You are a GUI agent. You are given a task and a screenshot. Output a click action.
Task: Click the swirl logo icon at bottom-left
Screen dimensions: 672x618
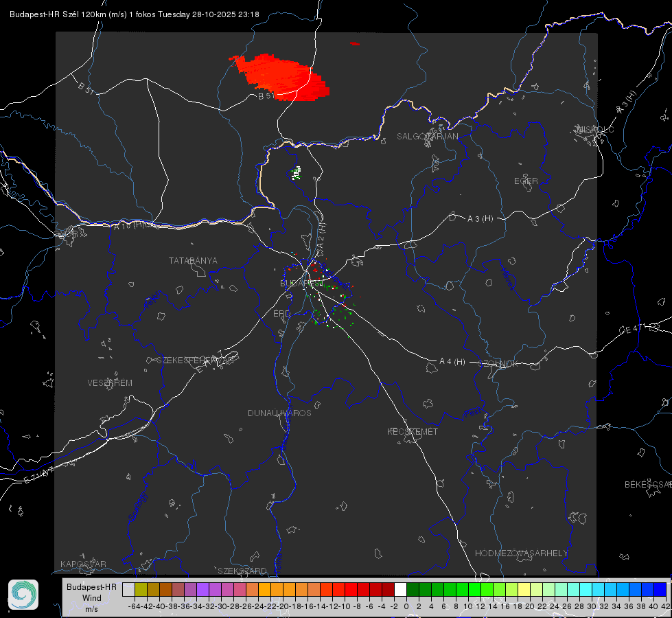point(23,595)
